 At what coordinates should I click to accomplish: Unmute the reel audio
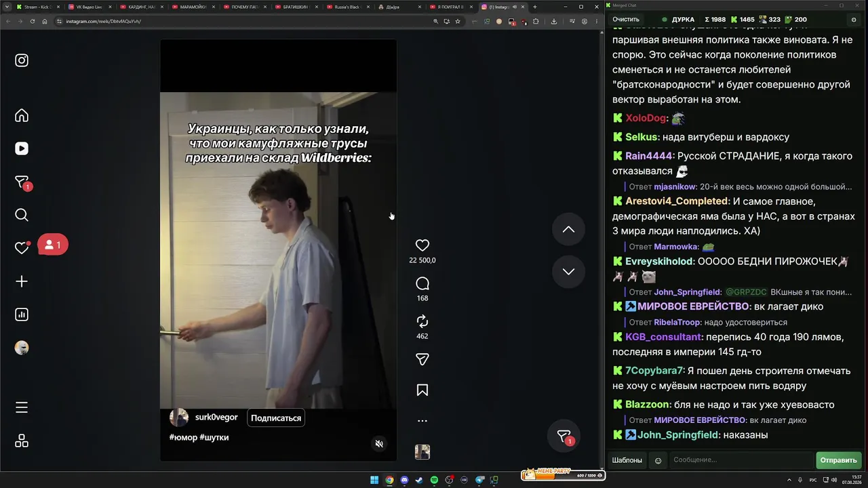coord(380,444)
